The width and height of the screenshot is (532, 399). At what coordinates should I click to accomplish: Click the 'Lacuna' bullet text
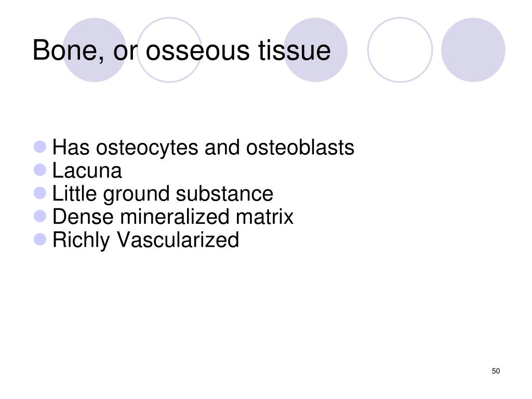[87, 170]
